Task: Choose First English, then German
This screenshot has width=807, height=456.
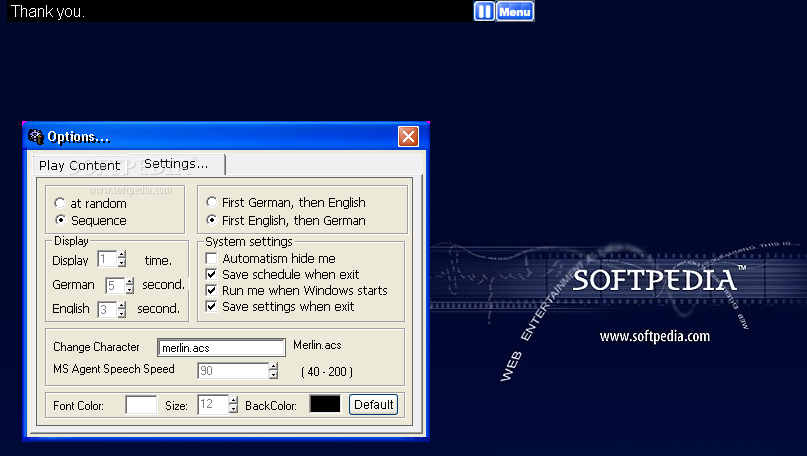Action: pyautogui.click(x=211, y=220)
